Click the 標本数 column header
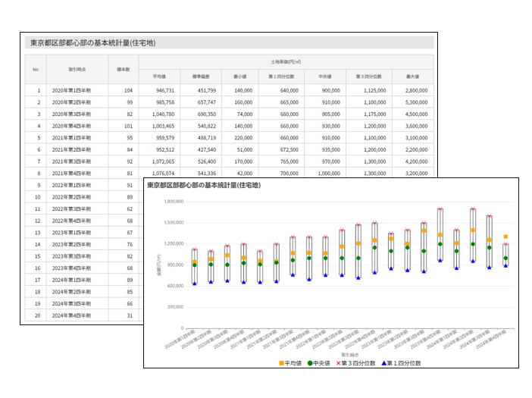 point(123,69)
